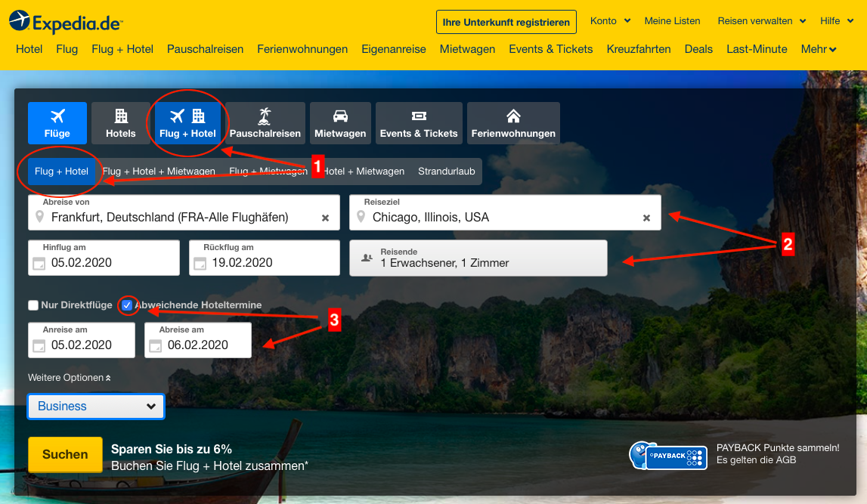Collapse the Weitere Optionen section

[x=70, y=378]
